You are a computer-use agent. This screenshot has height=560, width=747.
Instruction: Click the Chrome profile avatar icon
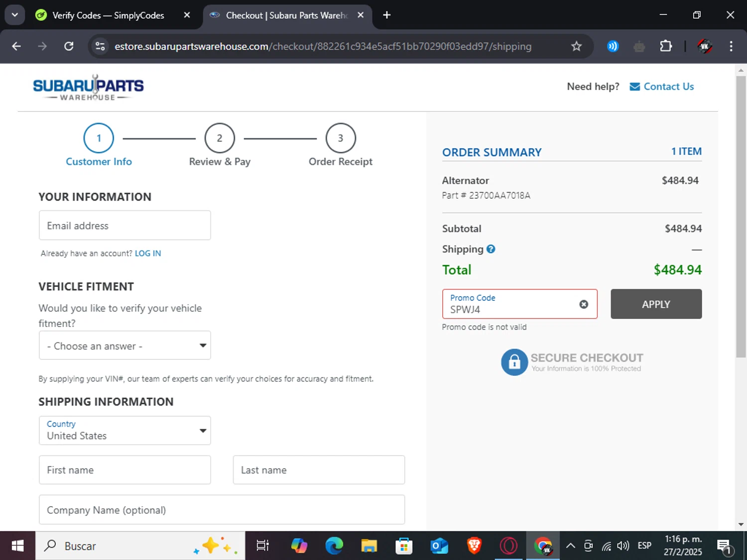point(704,46)
